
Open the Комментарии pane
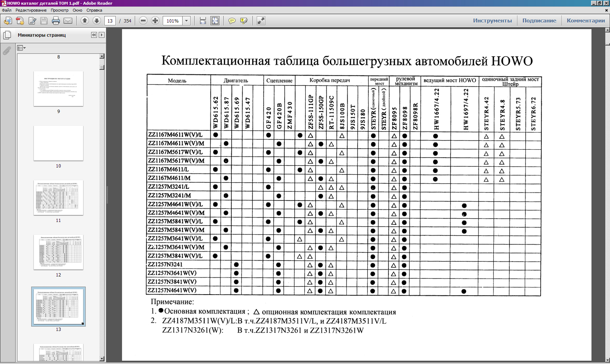tap(586, 21)
